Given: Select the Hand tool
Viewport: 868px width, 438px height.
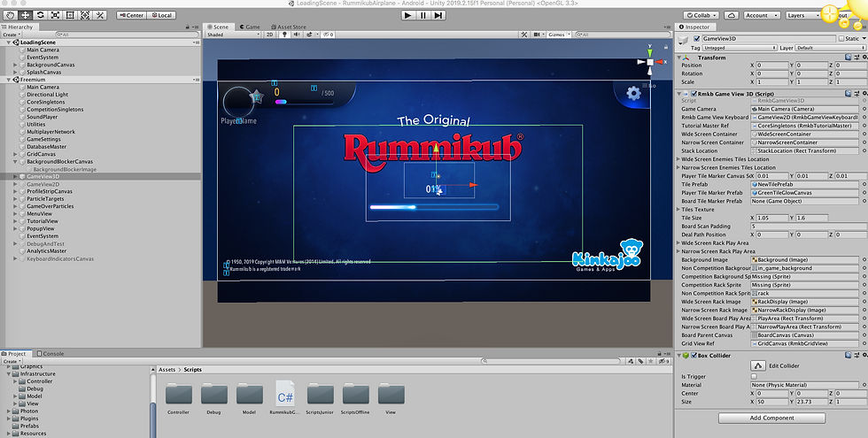Looking at the screenshot, I should coord(10,15).
